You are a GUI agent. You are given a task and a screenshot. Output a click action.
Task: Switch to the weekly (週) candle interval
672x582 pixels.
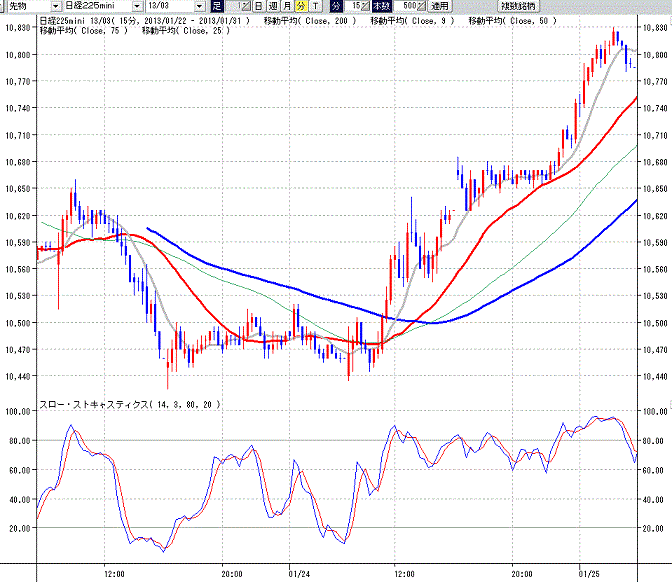coord(273,6)
